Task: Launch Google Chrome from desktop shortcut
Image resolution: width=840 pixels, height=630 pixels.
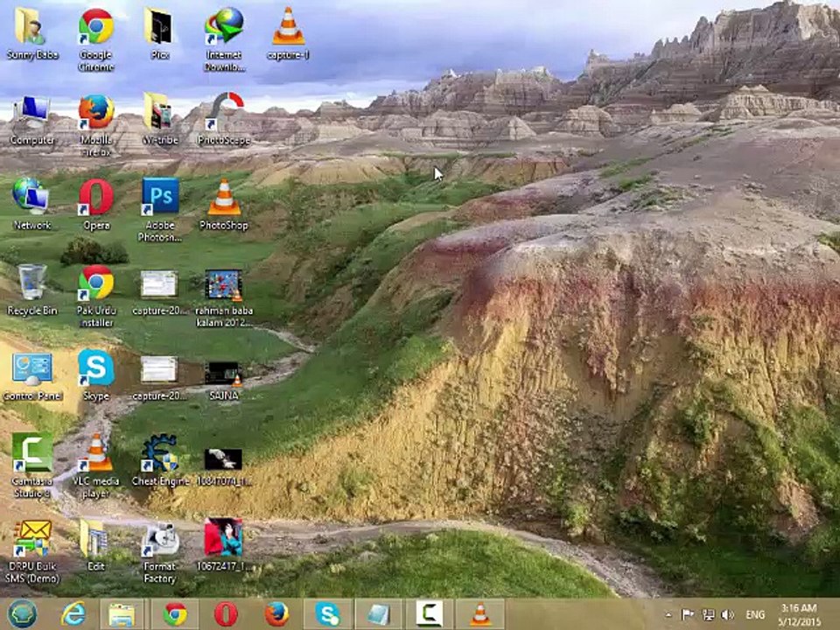Action: pos(96,38)
